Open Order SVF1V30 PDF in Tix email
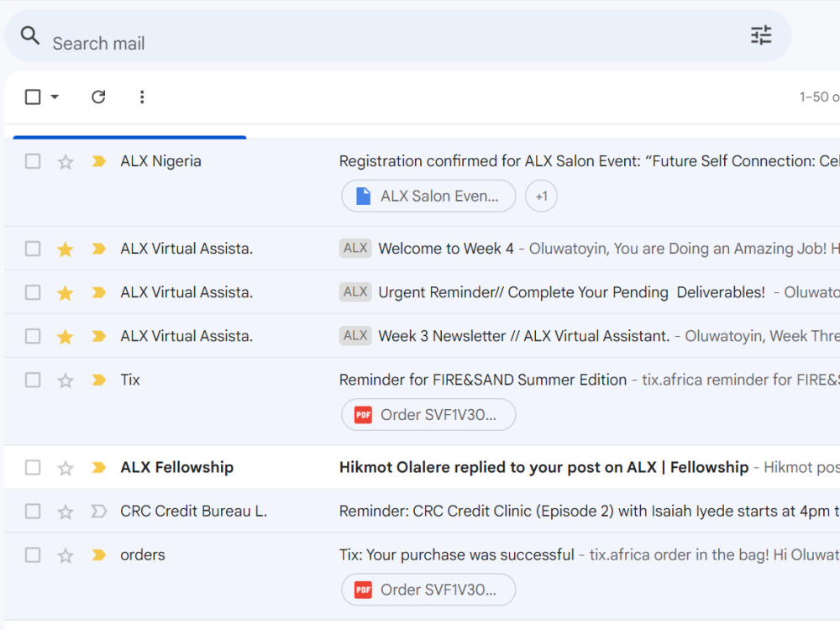 pos(428,415)
